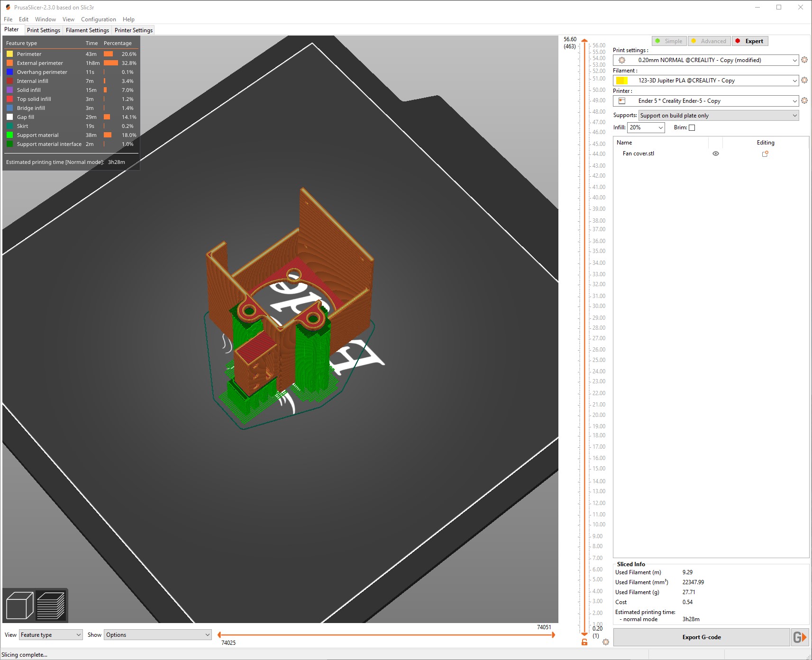Open the Supports dropdown

(719, 116)
